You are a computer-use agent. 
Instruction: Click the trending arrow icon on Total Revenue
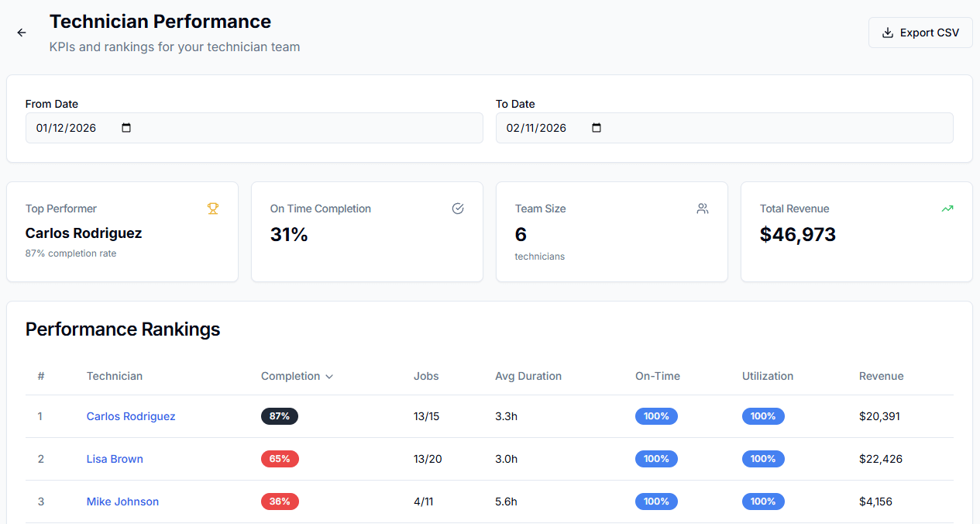click(947, 209)
